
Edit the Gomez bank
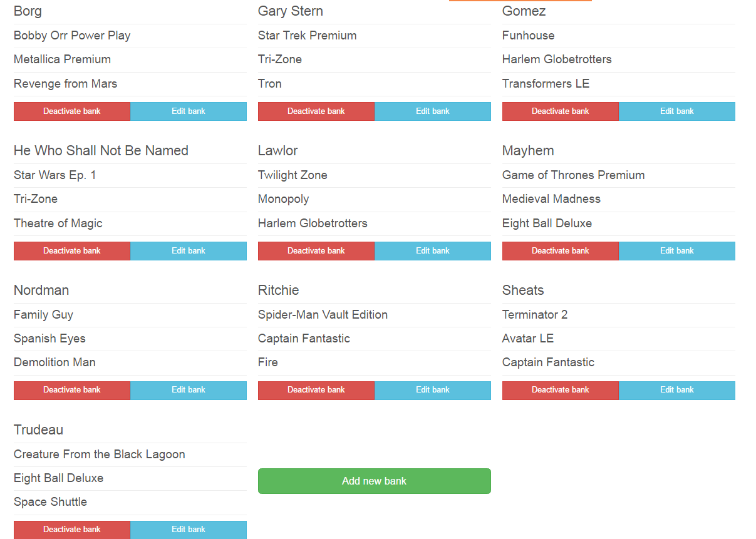(677, 111)
